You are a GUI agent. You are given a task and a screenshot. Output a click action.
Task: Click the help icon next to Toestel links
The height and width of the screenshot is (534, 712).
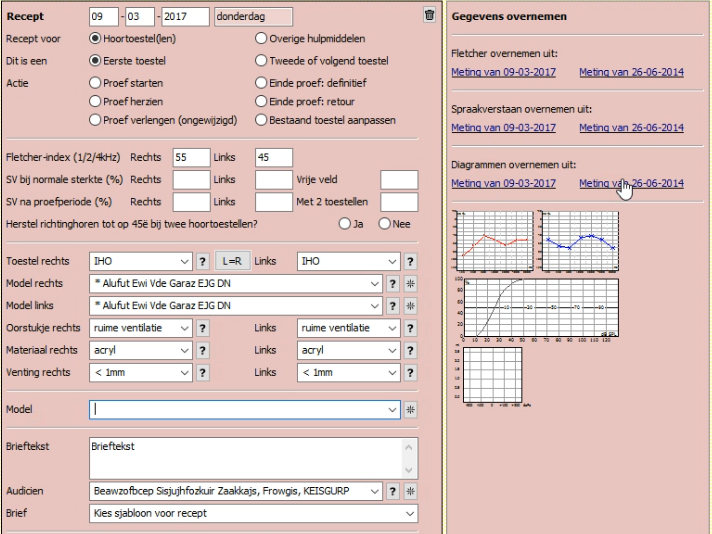[x=410, y=261]
